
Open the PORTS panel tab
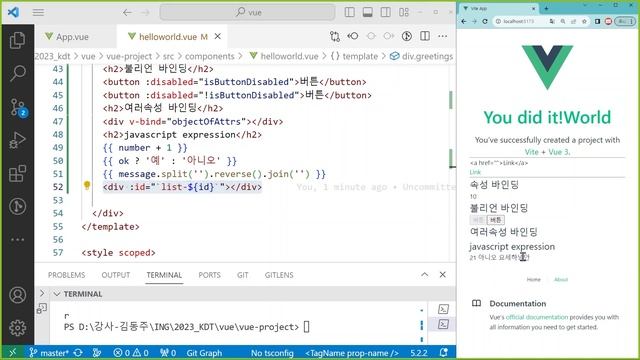pos(209,275)
